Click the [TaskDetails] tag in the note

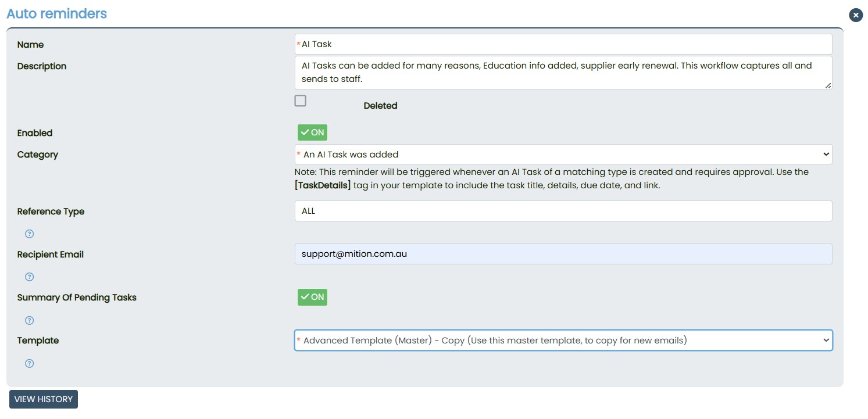[x=323, y=185]
